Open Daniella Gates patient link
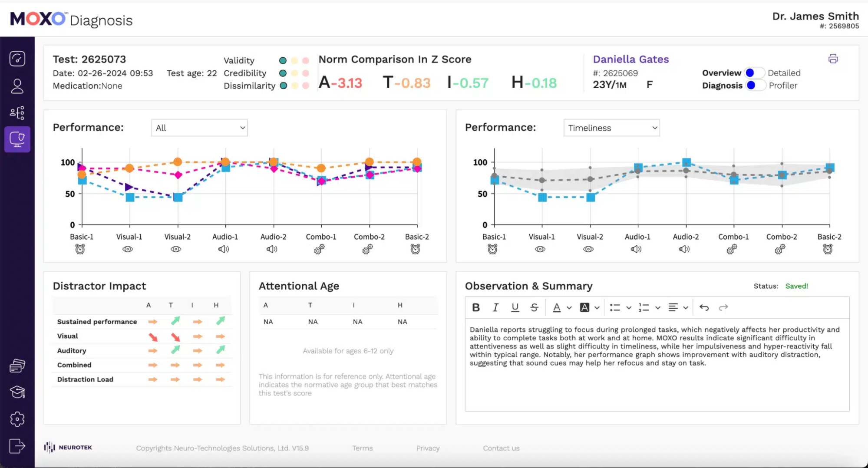Image resolution: width=868 pixels, height=468 pixels. click(x=631, y=59)
